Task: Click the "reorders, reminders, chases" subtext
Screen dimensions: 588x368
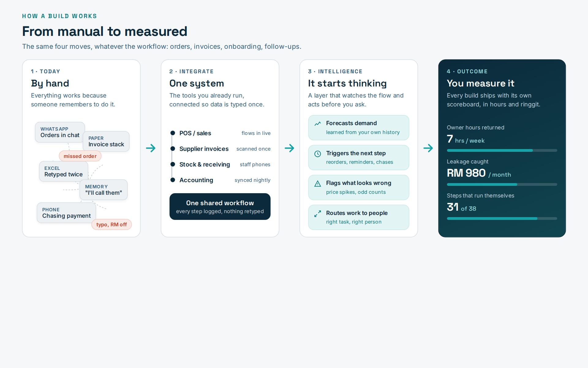Action: tap(360, 162)
